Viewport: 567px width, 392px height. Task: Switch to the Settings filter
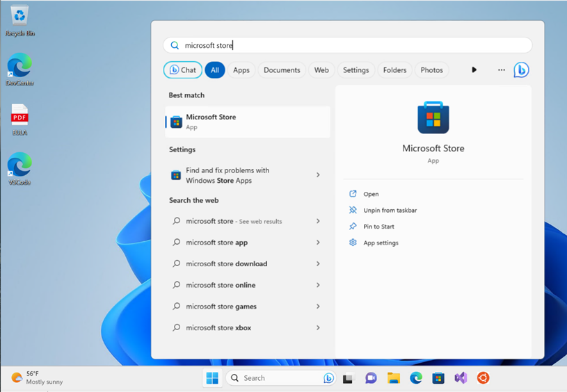(356, 70)
